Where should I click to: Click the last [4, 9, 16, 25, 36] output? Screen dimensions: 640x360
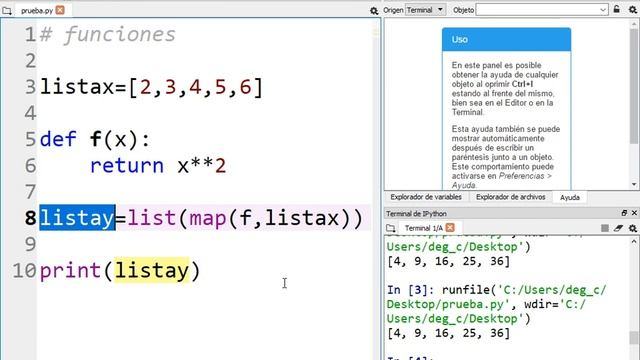(x=449, y=333)
